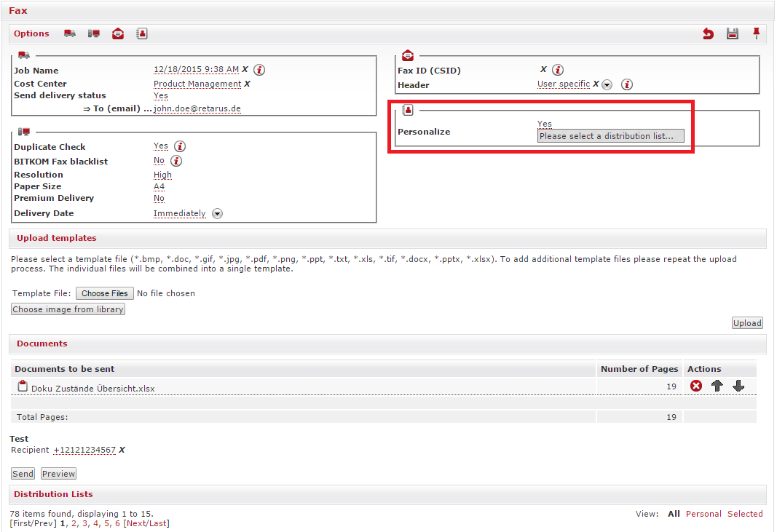Screen dimensions: 777x532
Task: Click the floppy disk save icon
Action: [x=733, y=33]
